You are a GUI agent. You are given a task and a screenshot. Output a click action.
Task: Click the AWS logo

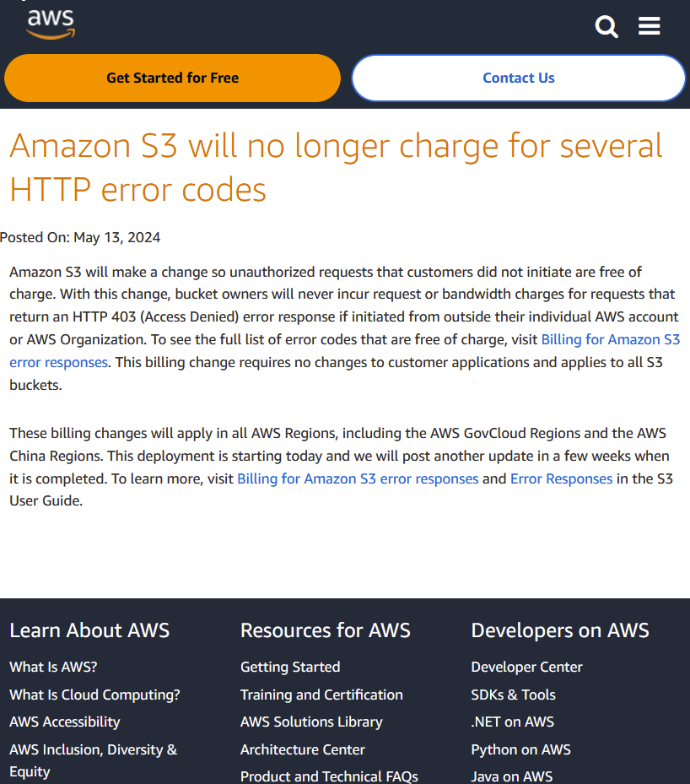click(51, 24)
